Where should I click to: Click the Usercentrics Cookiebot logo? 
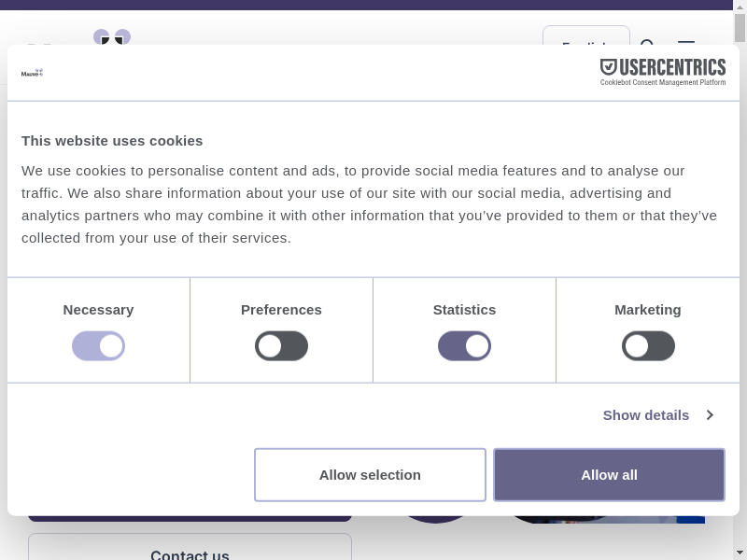(662, 71)
